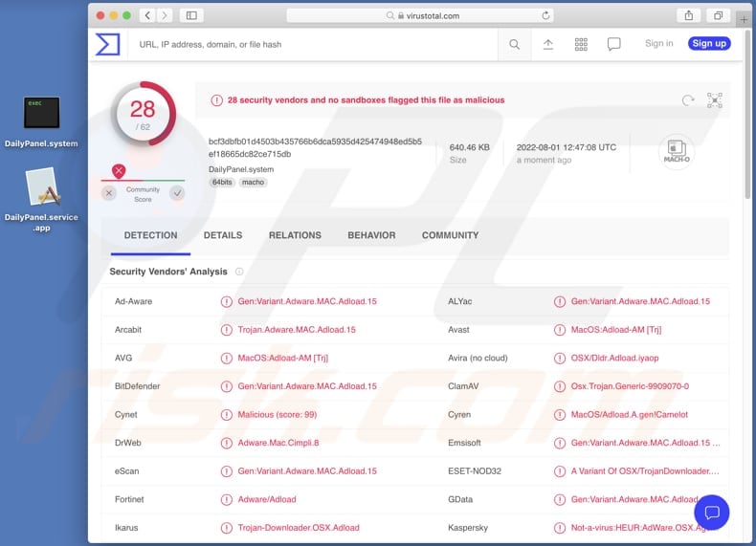Viewport: 756px width, 546px height.
Task: Click the upload file arrow icon
Action: (x=548, y=44)
